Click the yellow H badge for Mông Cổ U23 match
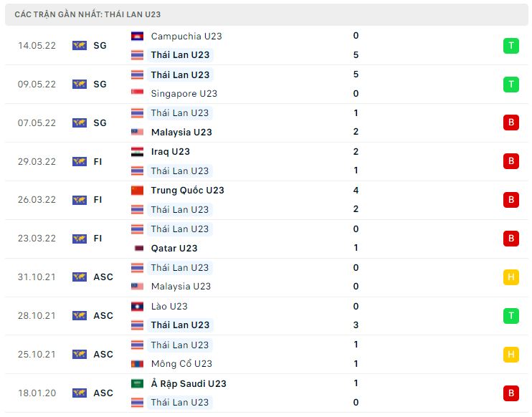 (511, 354)
